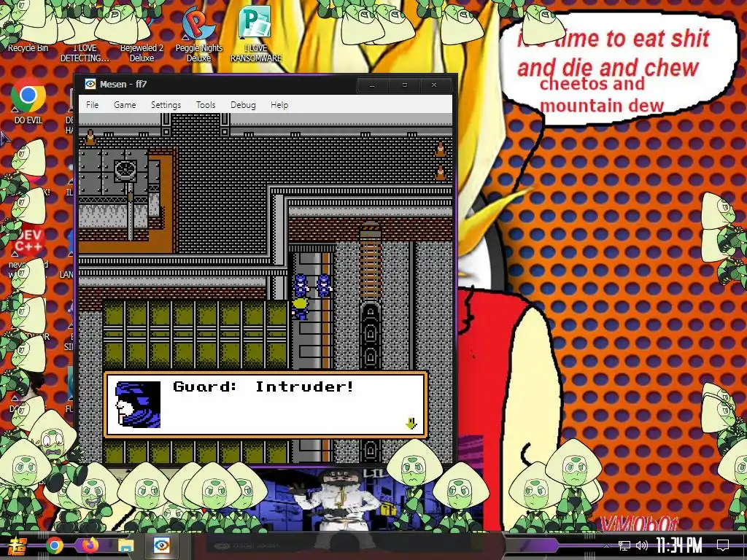Minimize the Mesen window
Viewport: 747px width, 560px height.
coord(372,85)
